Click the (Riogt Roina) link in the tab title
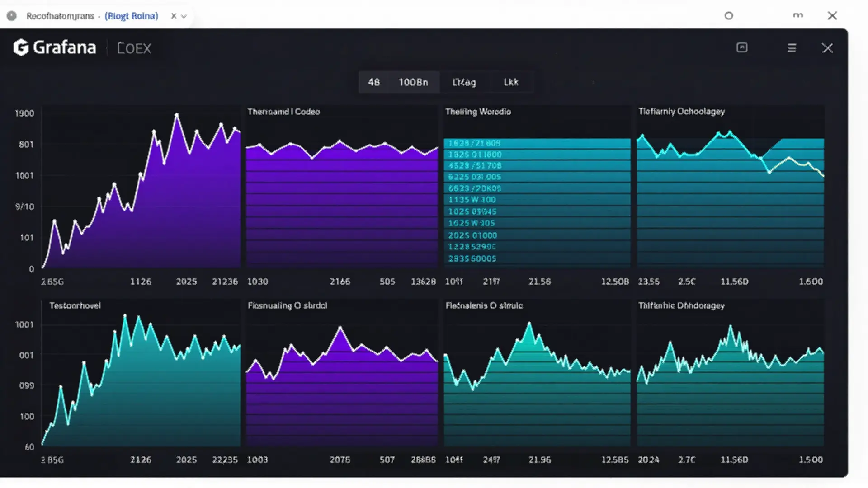This screenshot has height=488, width=868. 131,16
